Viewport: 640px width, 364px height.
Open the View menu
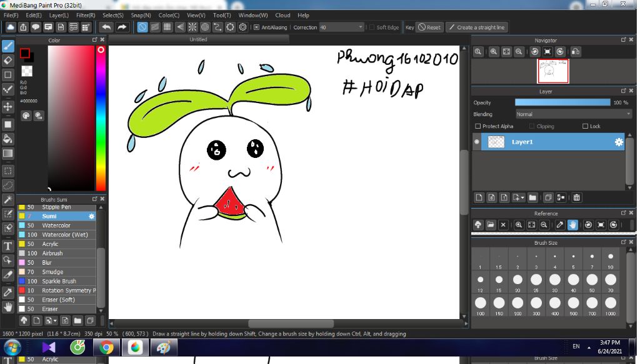pyautogui.click(x=196, y=15)
